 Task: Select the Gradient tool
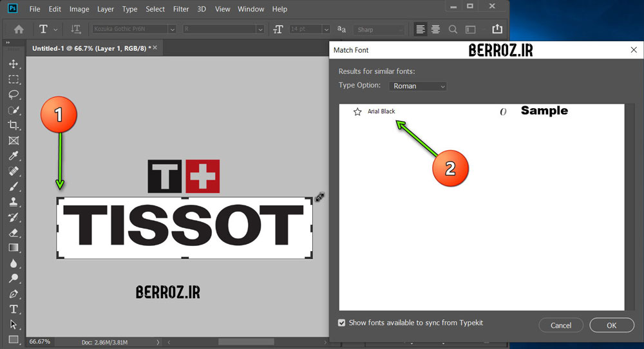pyautogui.click(x=14, y=248)
